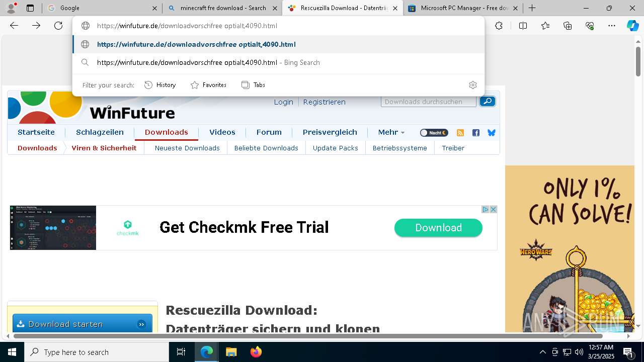Open Beliebte Downloads subnav link

click(x=266, y=148)
